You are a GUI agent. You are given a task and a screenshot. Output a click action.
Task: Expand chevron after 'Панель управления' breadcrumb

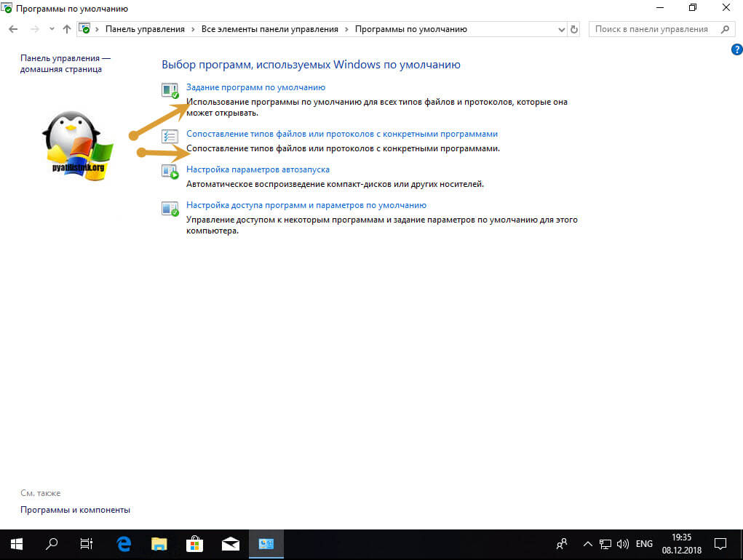click(x=193, y=29)
